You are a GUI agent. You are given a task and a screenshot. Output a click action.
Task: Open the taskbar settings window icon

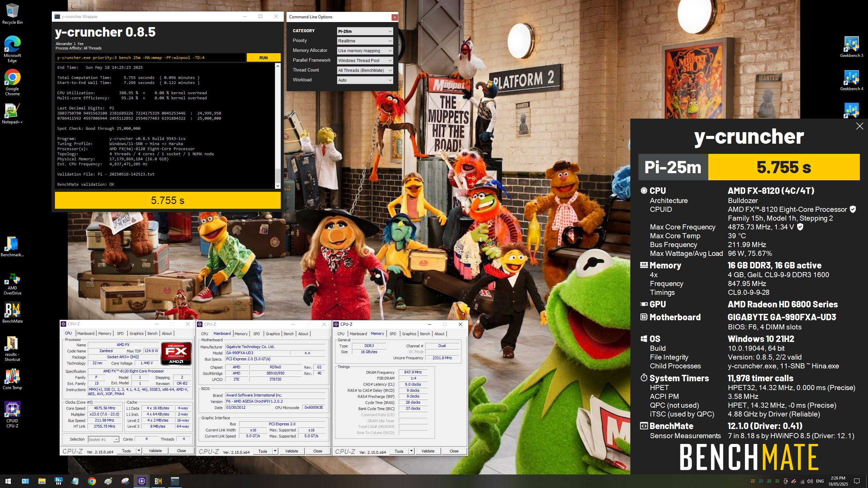[x=25, y=481]
